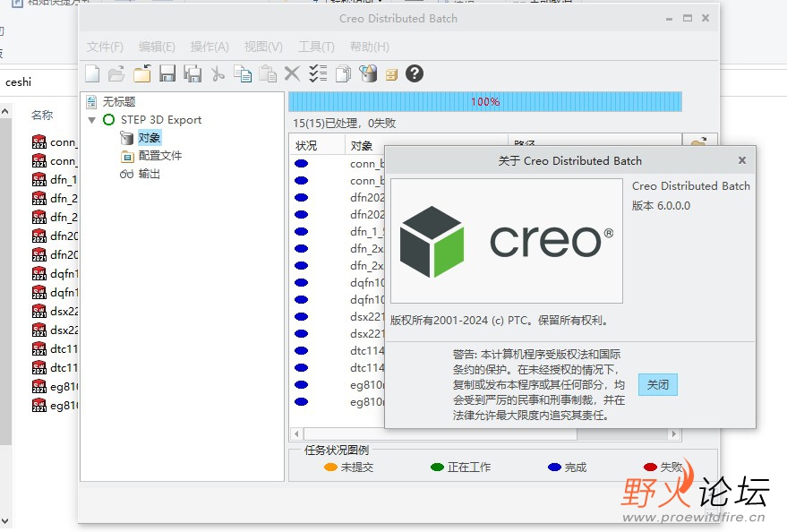Click the New file icon in the toolbar

click(92, 73)
